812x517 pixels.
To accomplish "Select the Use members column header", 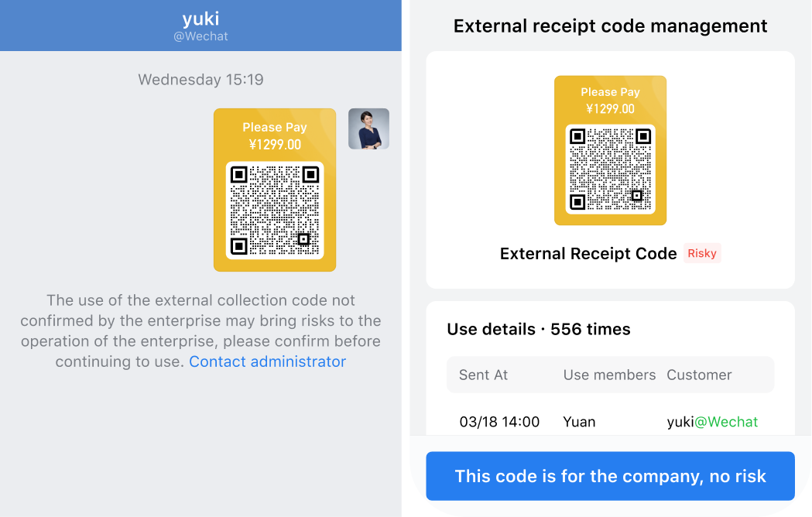I will [x=609, y=375].
